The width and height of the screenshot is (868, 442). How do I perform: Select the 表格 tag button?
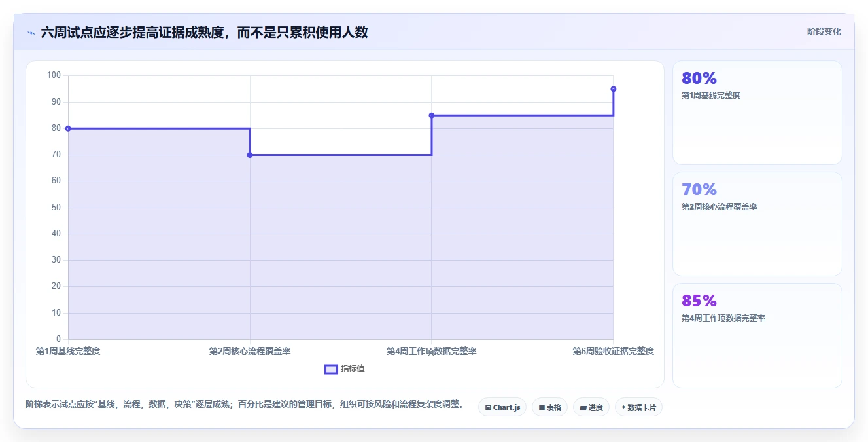pyautogui.click(x=549, y=407)
